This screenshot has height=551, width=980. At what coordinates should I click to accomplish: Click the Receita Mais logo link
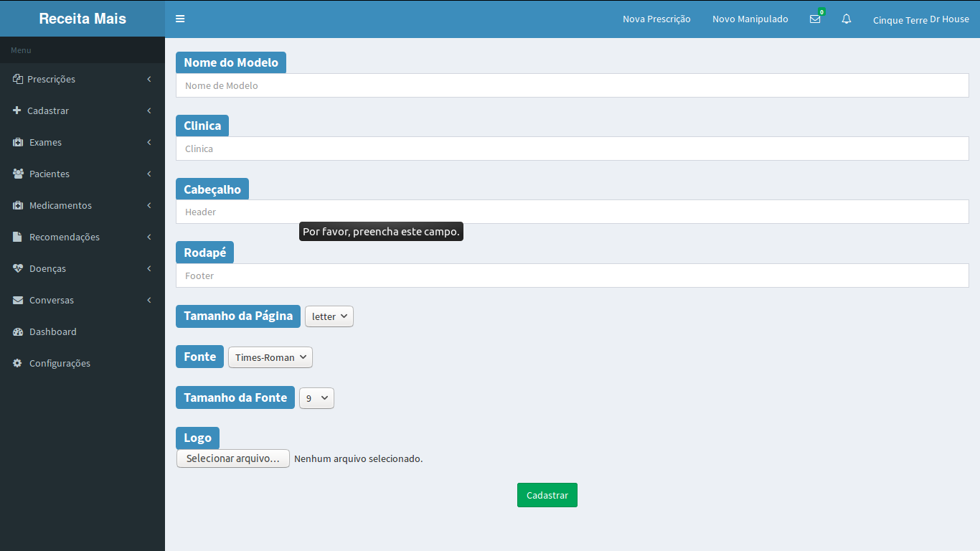click(x=83, y=19)
